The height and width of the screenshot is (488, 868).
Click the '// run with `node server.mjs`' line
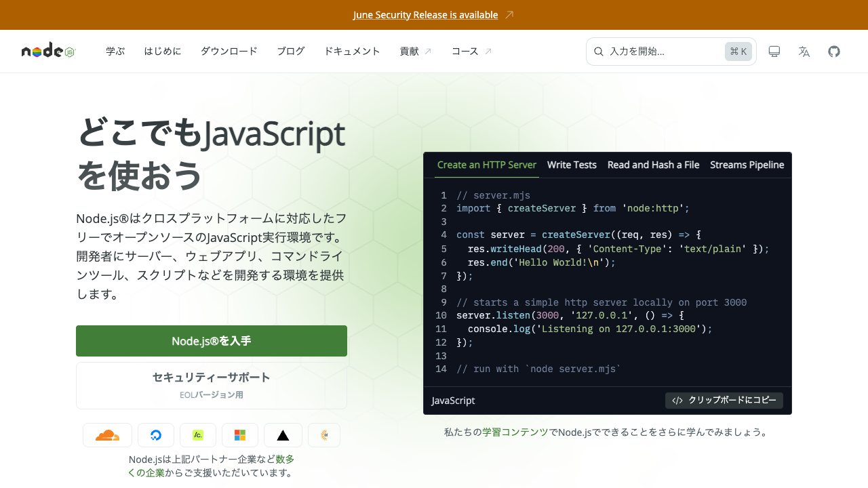pos(539,369)
